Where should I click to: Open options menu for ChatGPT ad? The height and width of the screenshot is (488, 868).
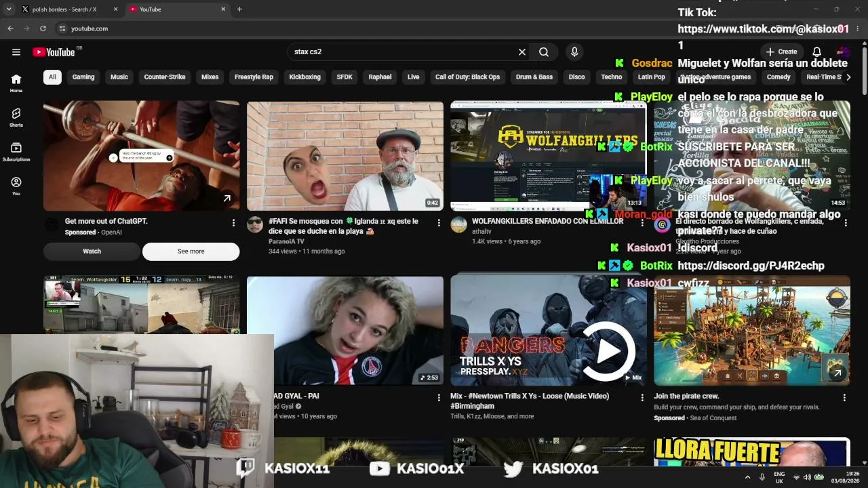tap(234, 223)
